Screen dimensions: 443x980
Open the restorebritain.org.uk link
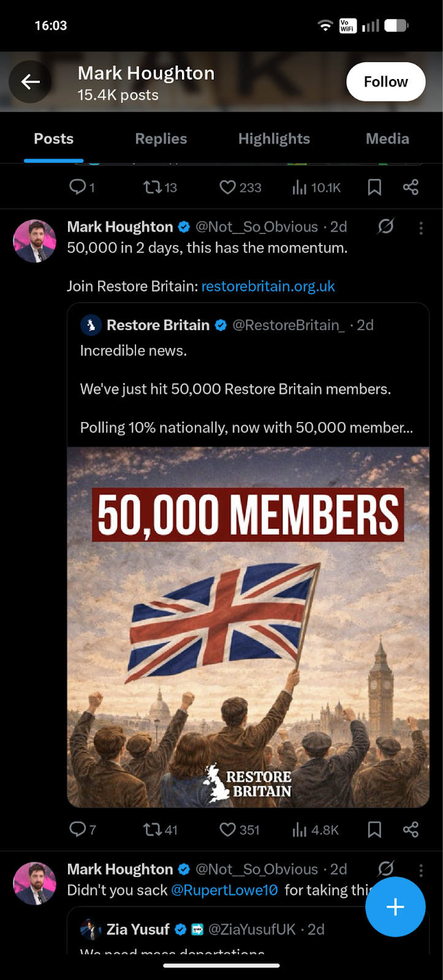(268, 287)
